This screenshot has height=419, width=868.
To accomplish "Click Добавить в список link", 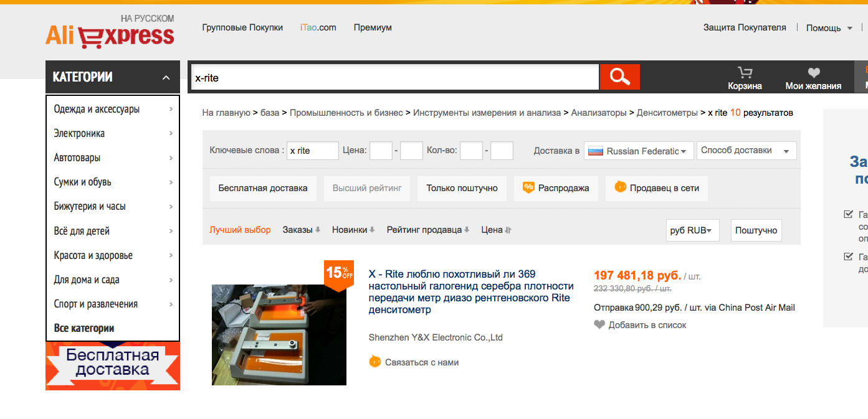I will pyautogui.click(x=647, y=325).
